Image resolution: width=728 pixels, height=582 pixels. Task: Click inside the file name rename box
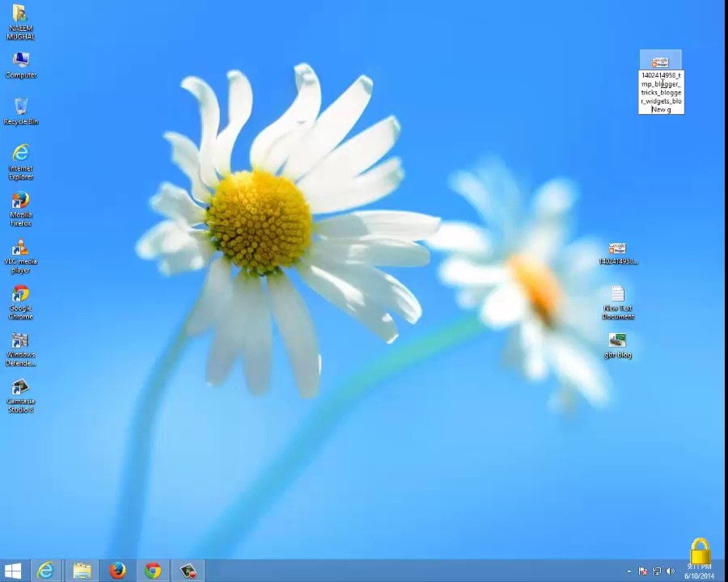tap(661, 92)
